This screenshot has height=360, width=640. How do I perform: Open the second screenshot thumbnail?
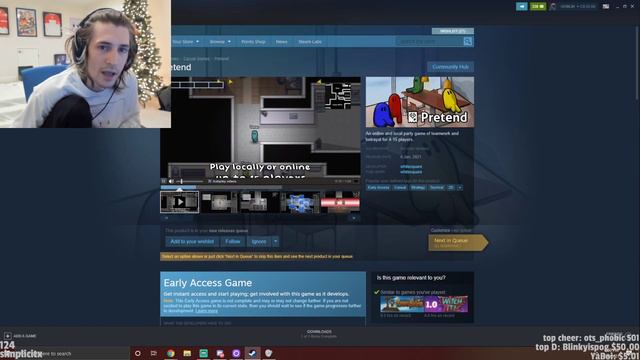coord(220,202)
